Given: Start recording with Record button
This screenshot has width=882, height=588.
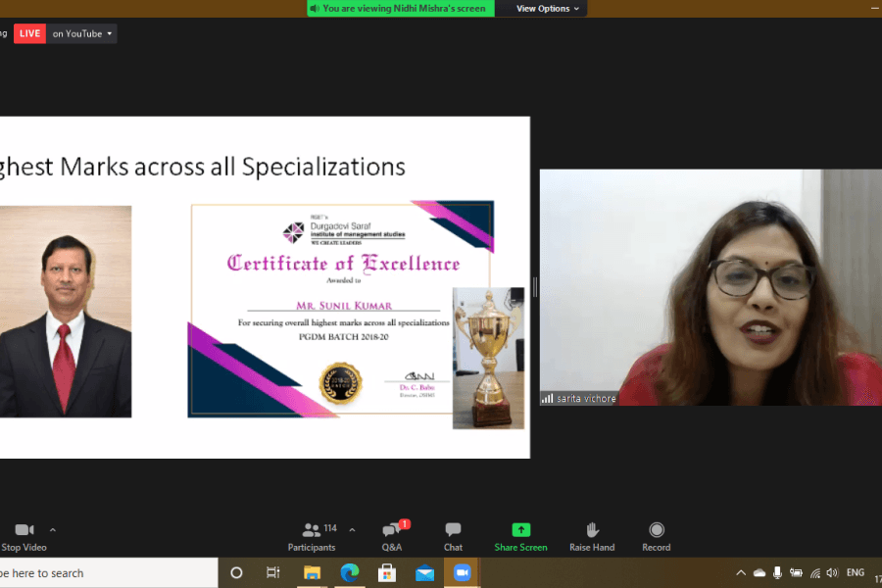Looking at the screenshot, I should (657, 537).
